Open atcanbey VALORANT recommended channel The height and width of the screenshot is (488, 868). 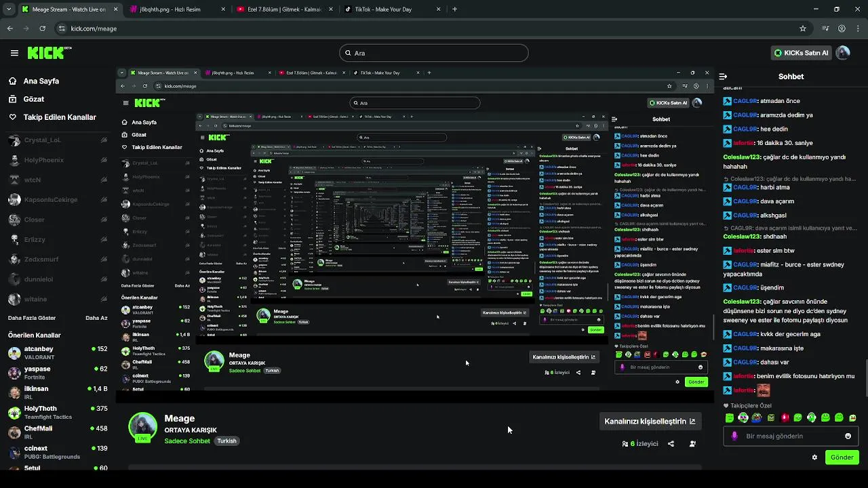(x=58, y=352)
